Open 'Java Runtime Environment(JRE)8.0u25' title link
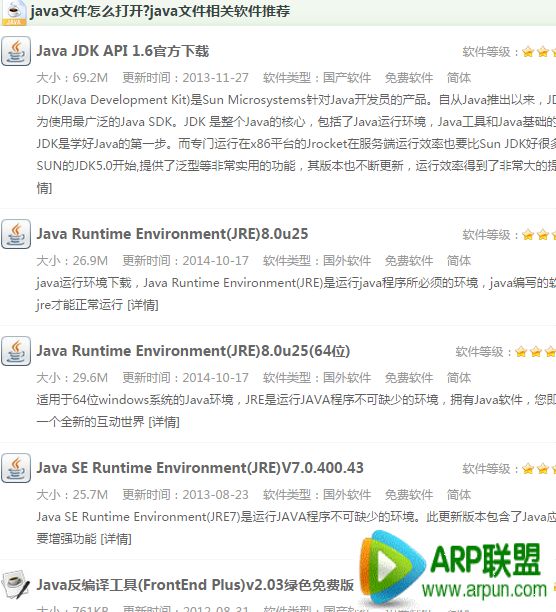This screenshot has height=612, width=556. [172, 234]
